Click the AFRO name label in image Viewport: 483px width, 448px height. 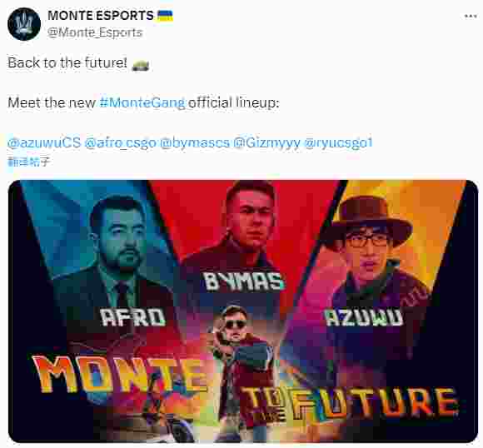(133, 317)
